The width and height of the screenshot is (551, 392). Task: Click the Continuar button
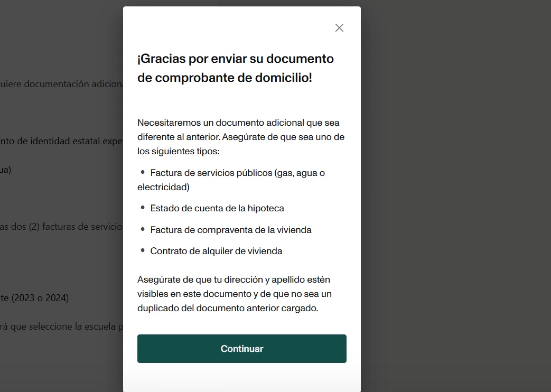(x=242, y=348)
